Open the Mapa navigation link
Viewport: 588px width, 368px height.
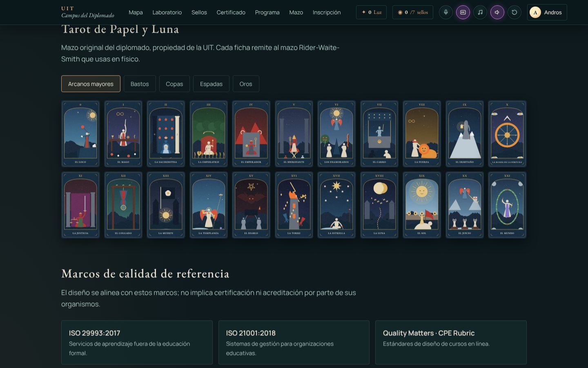click(136, 12)
